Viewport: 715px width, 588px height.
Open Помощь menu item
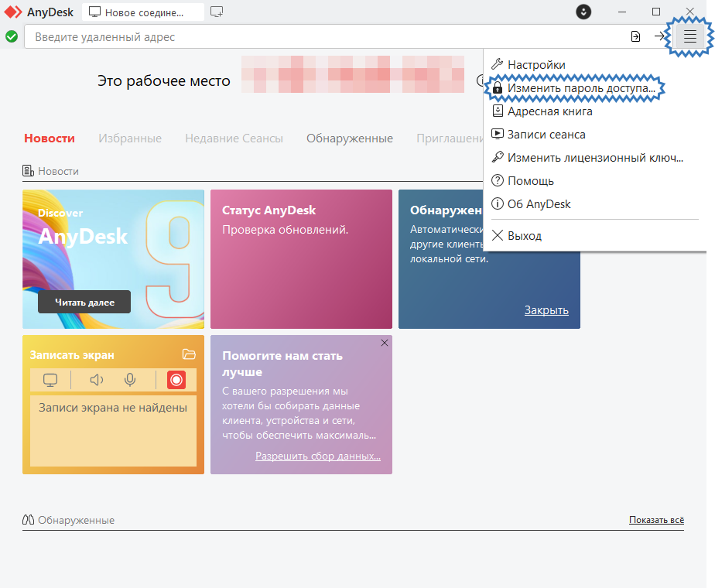coord(594,181)
